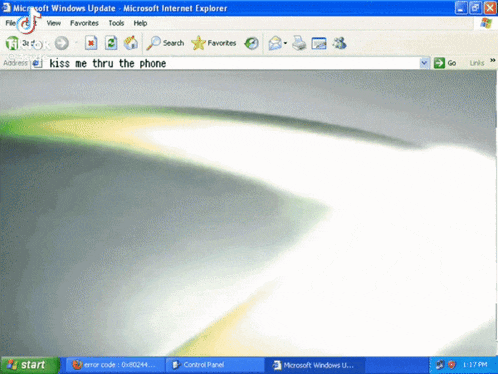Open the Start menu

30,365
